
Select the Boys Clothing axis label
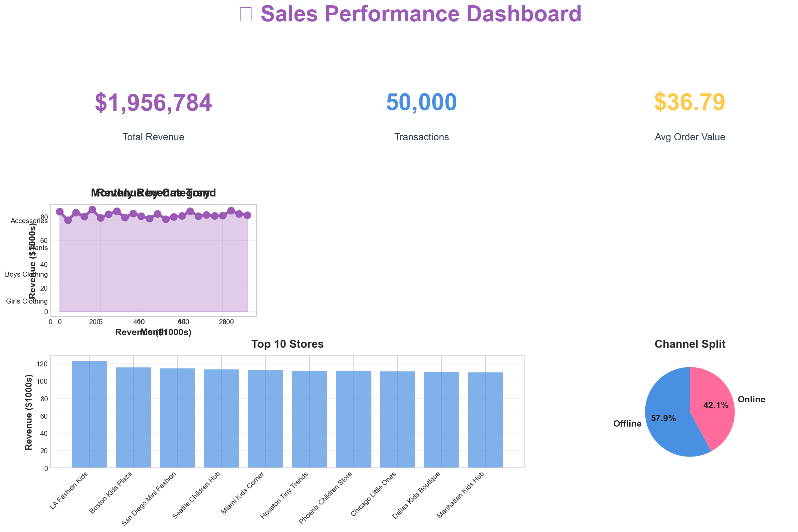click(x=26, y=274)
